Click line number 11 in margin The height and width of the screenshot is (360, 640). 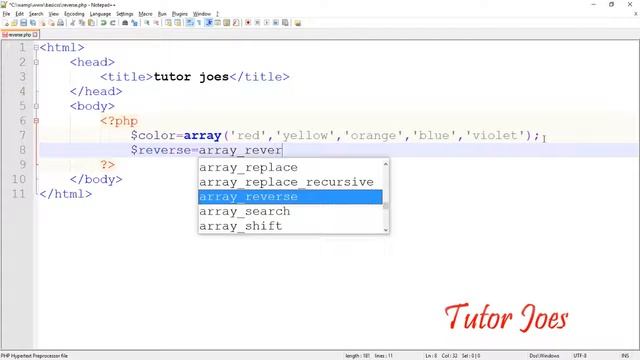tap(19, 193)
